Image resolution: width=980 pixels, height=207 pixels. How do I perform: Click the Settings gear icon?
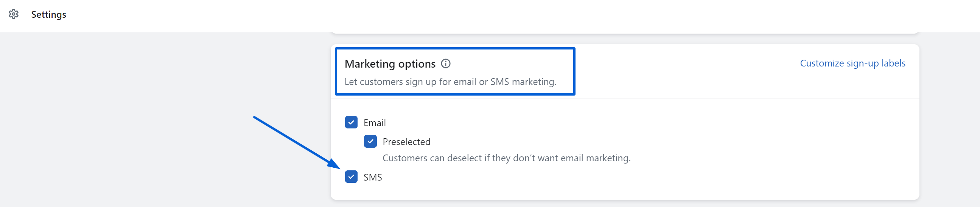pyautogui.click(x=14, y=14)
